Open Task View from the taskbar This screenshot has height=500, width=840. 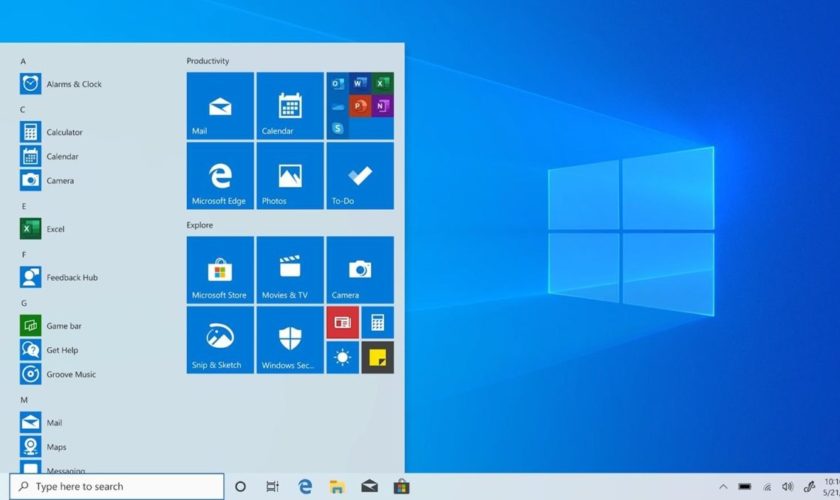(272, 487)
